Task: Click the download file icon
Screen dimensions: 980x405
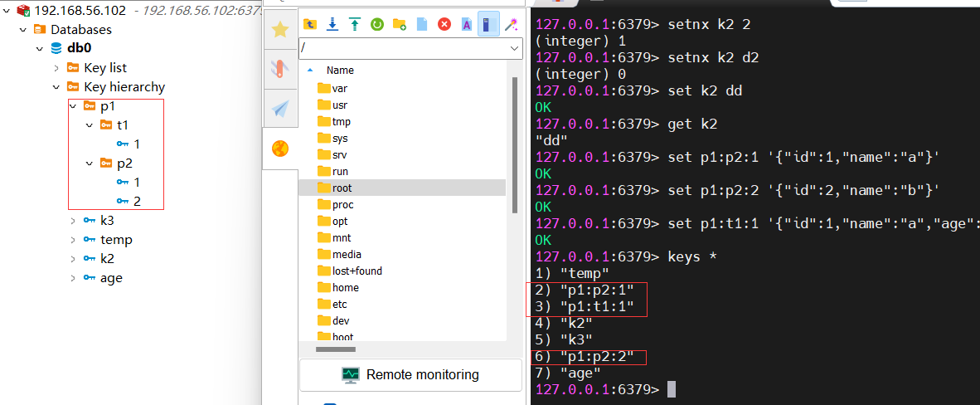Action: point(332,25)
